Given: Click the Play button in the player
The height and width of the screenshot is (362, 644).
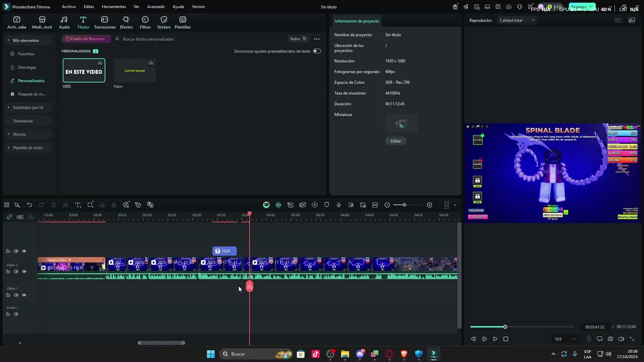Looking at the screenshot, I should point(495,339).
